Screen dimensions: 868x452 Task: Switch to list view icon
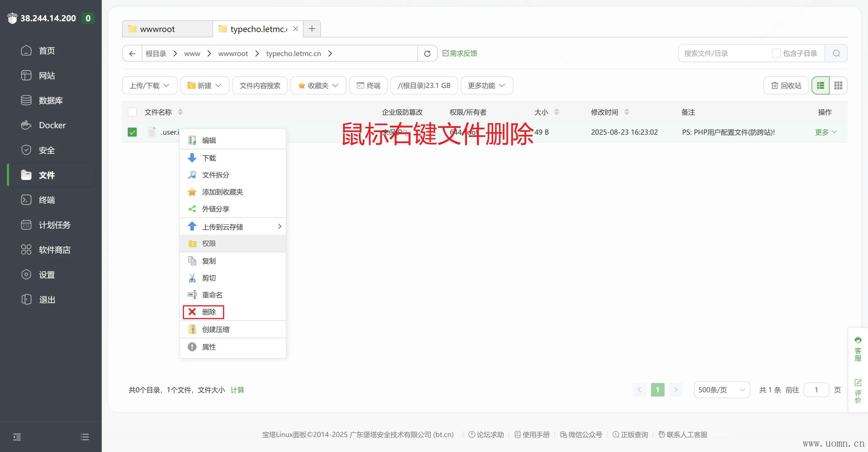[x=821, y=85]
